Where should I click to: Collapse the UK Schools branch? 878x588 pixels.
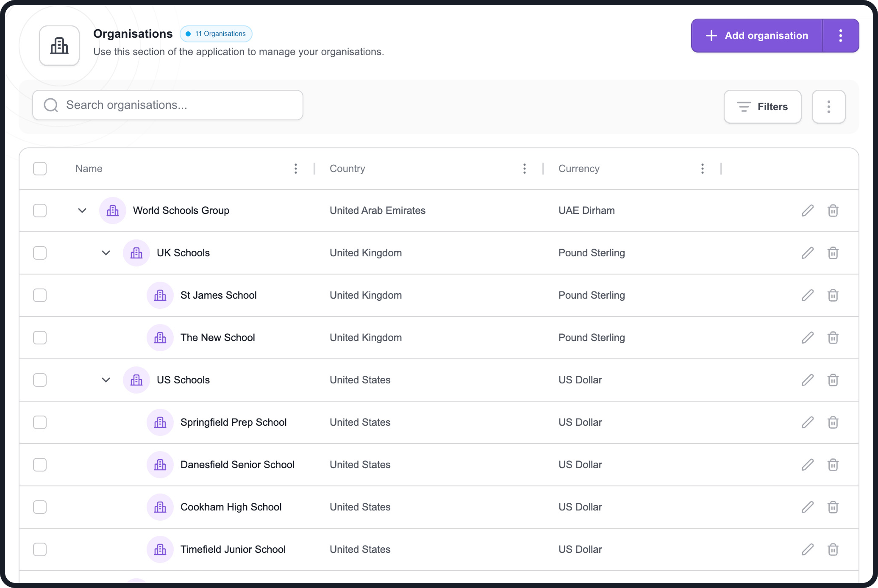coord(106,253)
